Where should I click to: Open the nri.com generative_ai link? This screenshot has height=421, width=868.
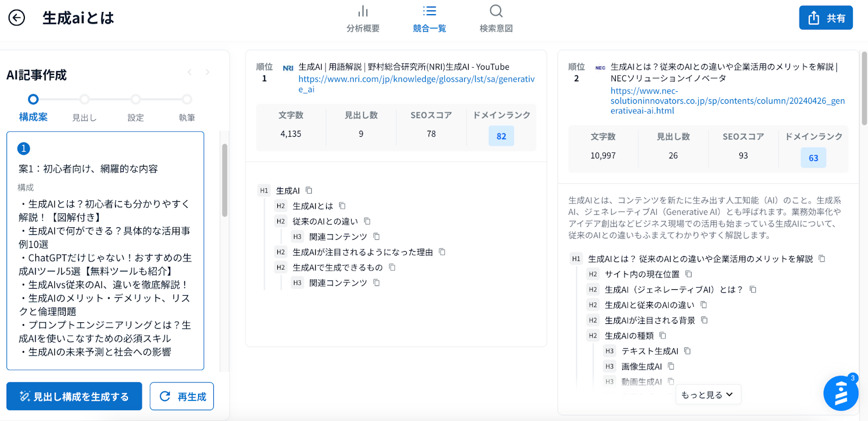416,84
